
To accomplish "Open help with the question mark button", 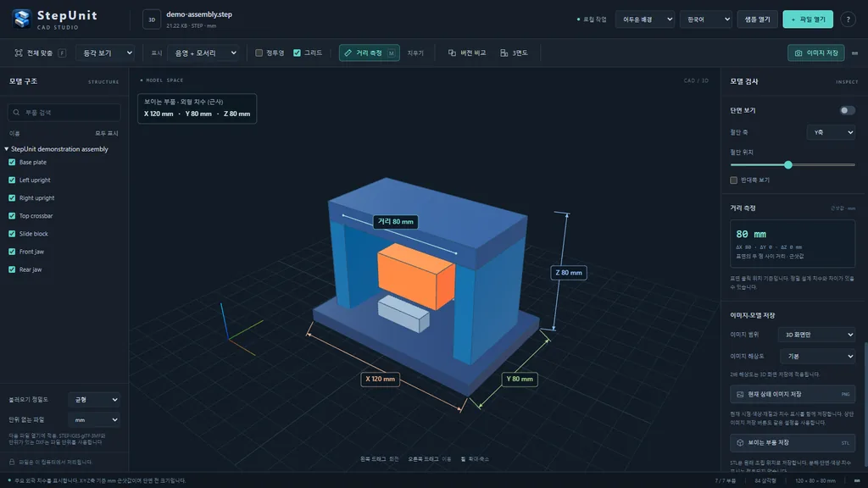I will (848, 19).
